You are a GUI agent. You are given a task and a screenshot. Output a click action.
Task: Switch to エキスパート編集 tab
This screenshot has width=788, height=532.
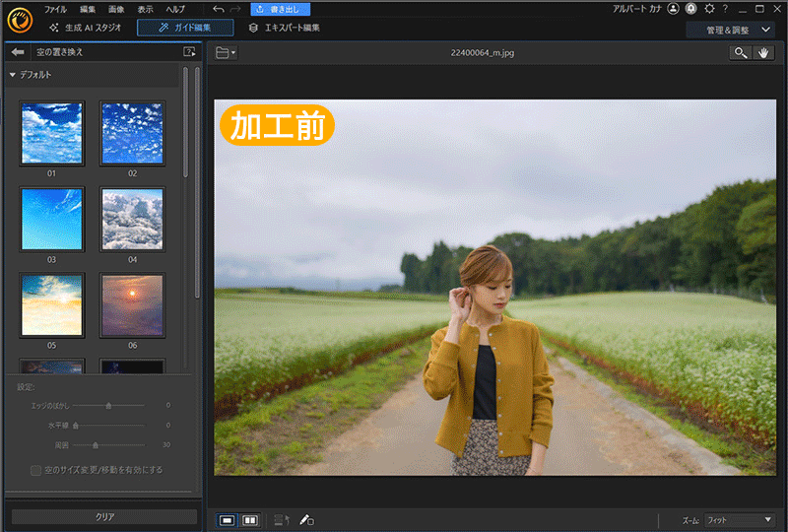tap(285, 29)
